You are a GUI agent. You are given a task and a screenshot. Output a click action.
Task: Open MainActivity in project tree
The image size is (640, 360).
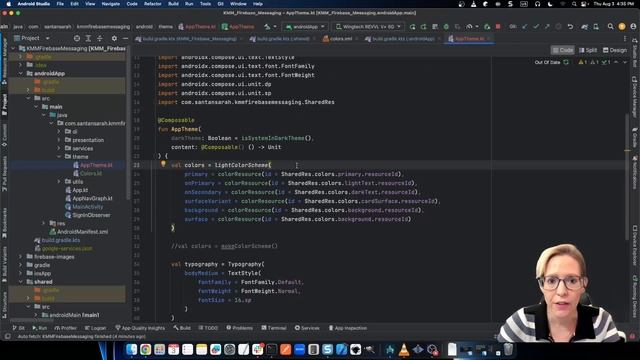coord(84,207)
